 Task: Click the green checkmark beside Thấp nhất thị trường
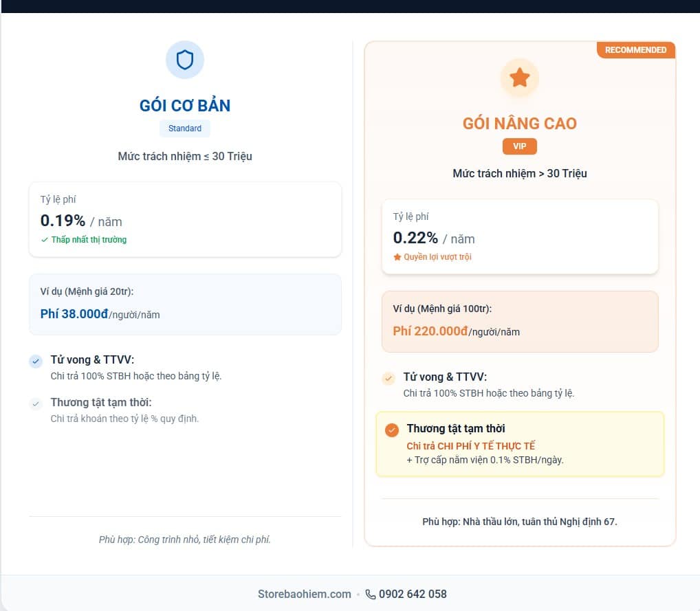coord(45,240)
